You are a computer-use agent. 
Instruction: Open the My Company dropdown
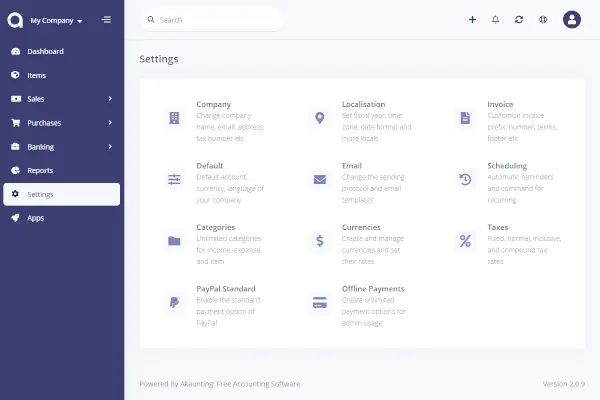pos(56,20)
